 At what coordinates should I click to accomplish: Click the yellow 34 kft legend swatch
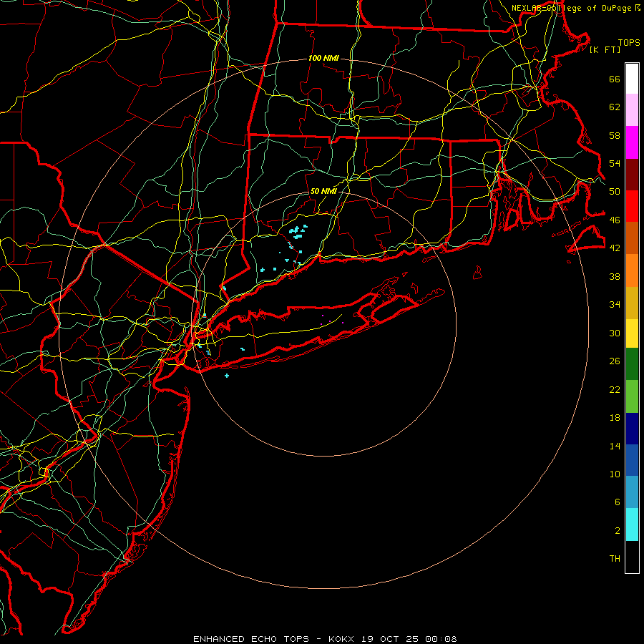click(632, 333)
